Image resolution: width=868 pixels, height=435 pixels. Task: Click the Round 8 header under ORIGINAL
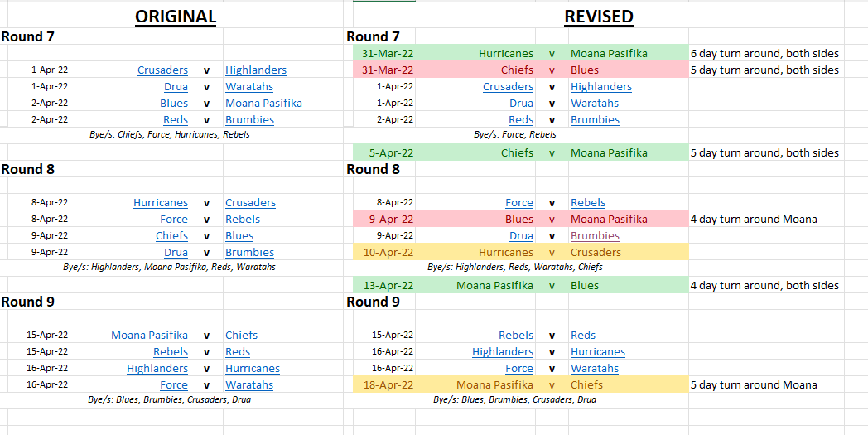click(x=28, y=169)
